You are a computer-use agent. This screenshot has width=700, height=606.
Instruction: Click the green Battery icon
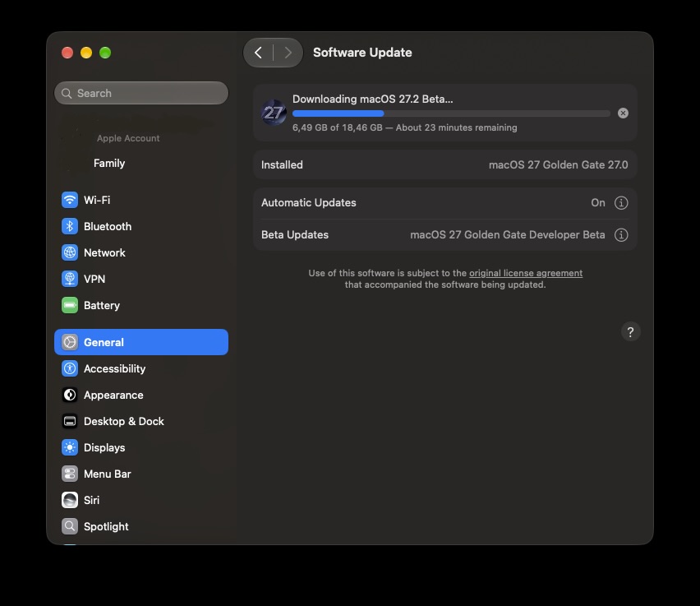(x=70, y=305)
